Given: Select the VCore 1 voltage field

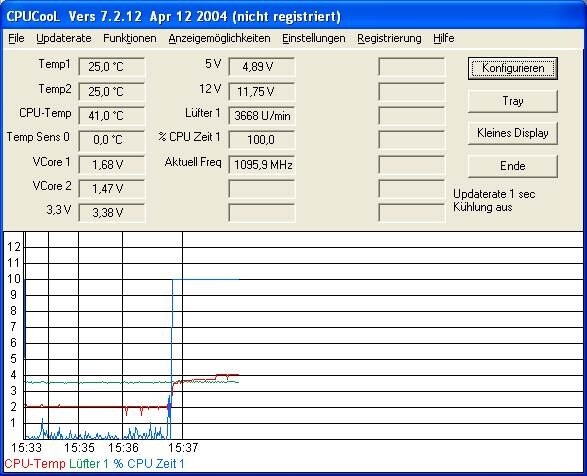Looking at the screenshot, I should (112, 165).
